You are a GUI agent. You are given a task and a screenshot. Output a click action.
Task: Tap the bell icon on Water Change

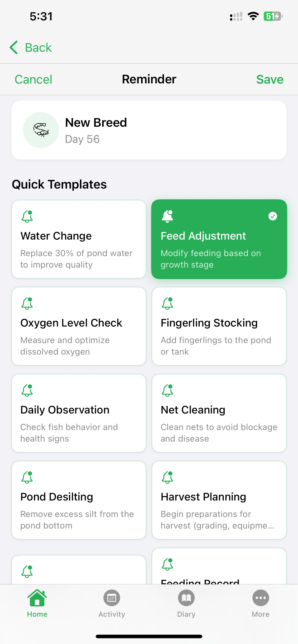tap(27, 216)
